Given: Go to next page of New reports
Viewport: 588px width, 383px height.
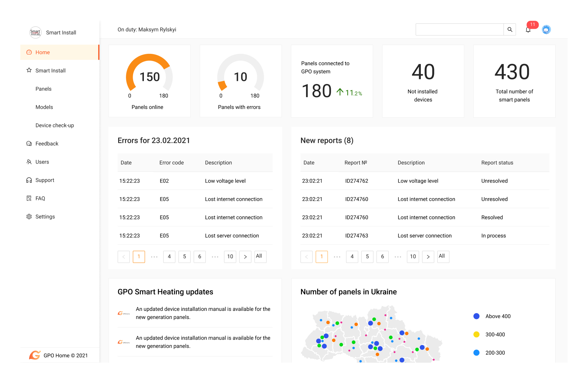Looking at the screenshot, I should pos(428,257).
